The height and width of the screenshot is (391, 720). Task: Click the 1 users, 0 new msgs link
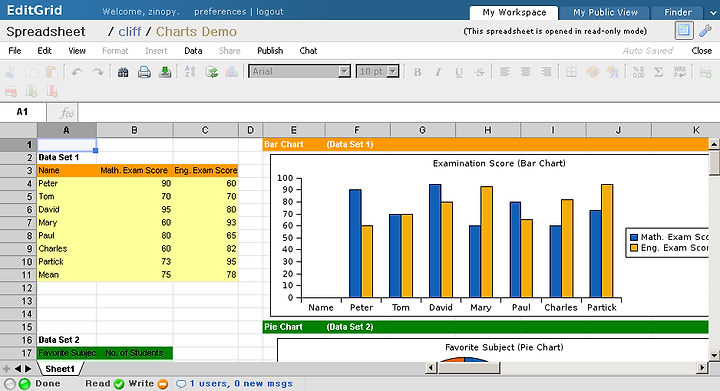coord(241,384)
